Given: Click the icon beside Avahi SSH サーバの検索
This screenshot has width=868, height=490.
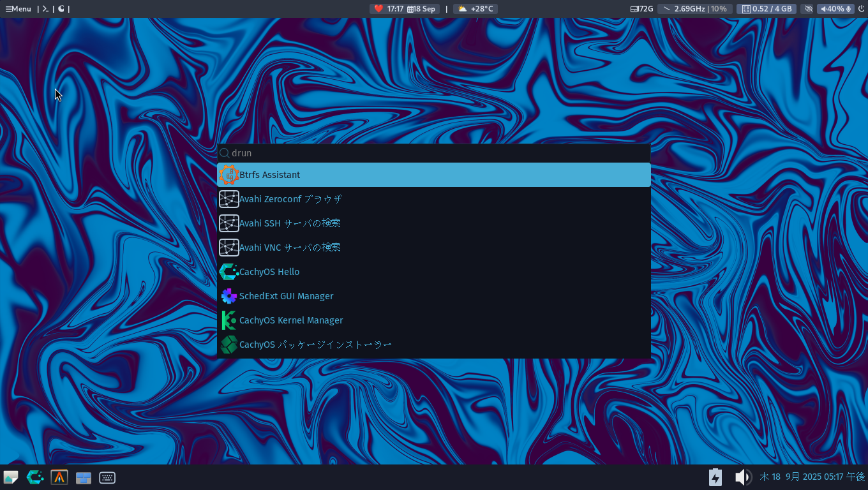Looking at the screenshot, I should 228,223.
